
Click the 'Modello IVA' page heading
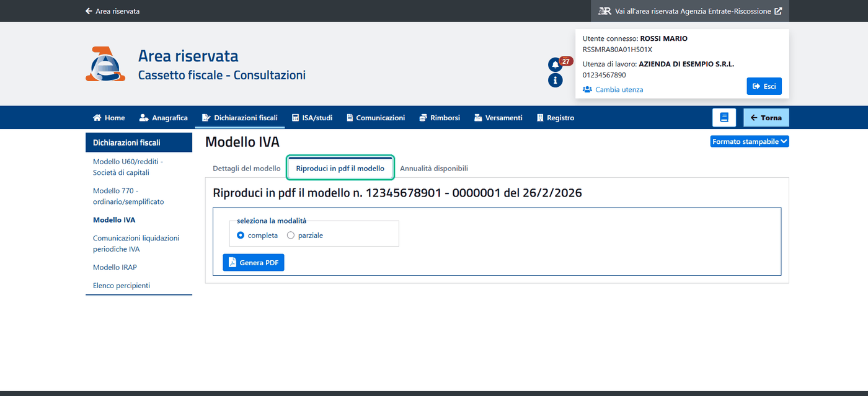[x=242, y=142]
